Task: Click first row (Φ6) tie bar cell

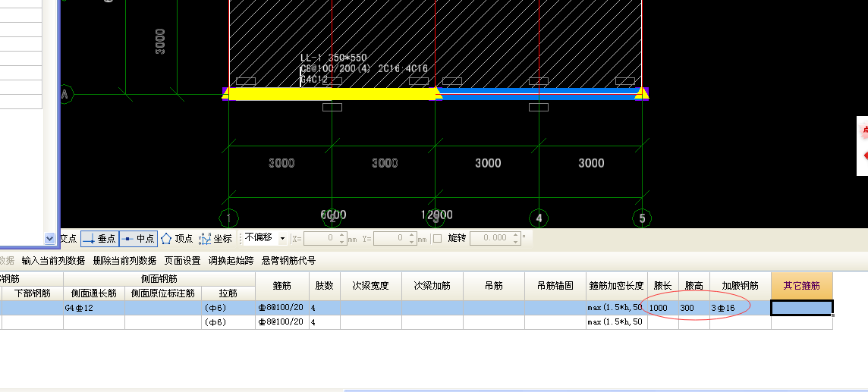Action: [x=228, y=308]
